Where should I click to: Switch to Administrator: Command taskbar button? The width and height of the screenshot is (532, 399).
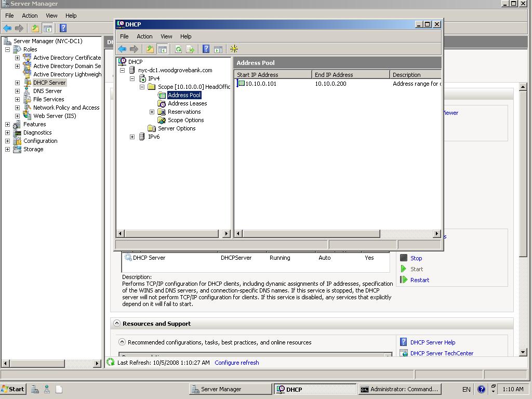pos(400,389)
